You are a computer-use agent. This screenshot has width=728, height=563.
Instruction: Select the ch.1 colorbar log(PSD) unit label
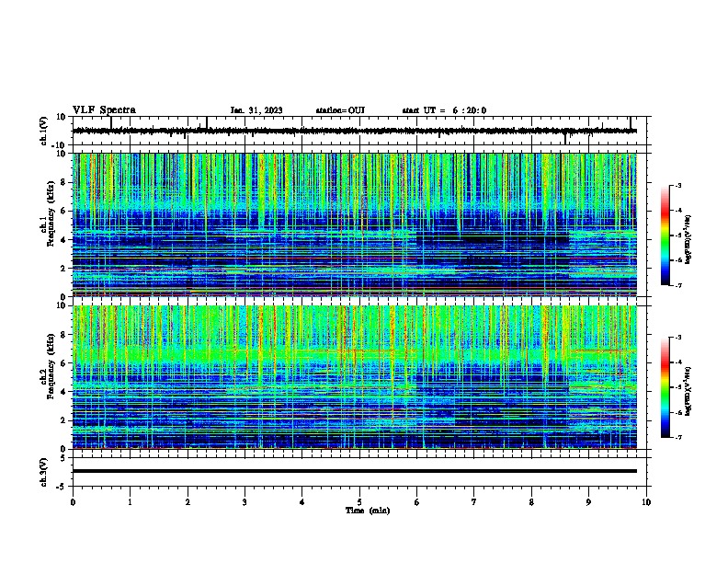[688, 240]
